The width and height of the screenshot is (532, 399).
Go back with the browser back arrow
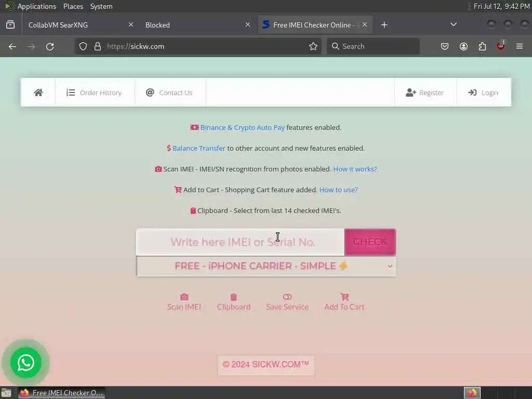tap(12, 46)
